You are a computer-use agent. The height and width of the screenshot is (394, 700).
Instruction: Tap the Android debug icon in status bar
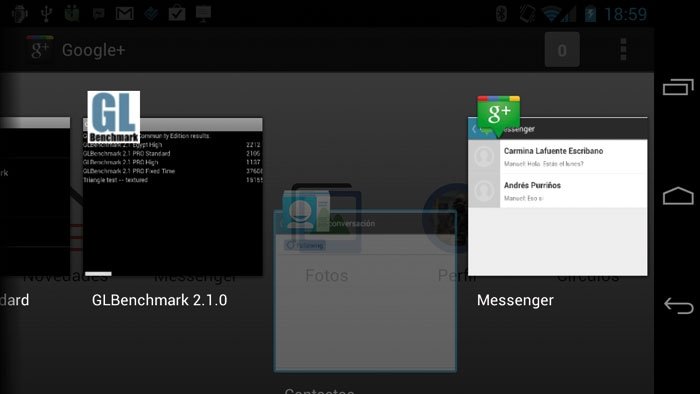pos(20,13)
